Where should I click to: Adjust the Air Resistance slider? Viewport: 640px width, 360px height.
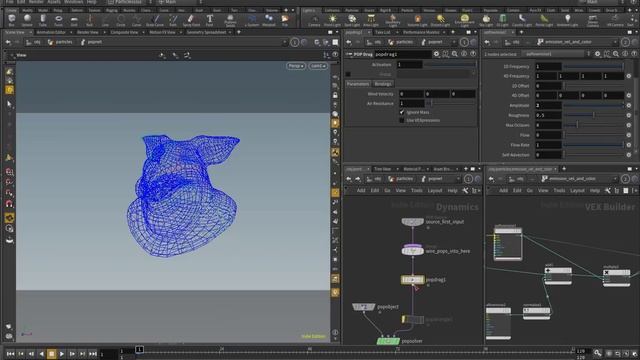[451, 103]
